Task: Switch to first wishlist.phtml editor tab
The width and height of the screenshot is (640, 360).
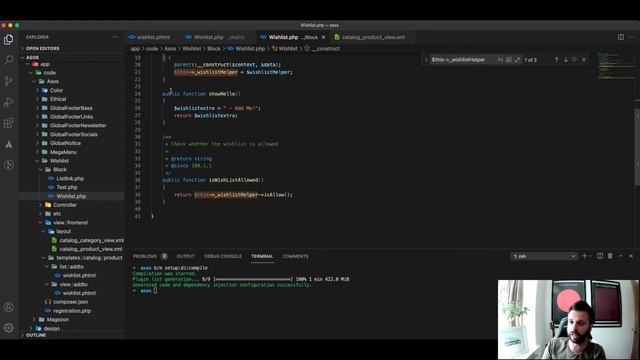Action: [x=153, y=37]
